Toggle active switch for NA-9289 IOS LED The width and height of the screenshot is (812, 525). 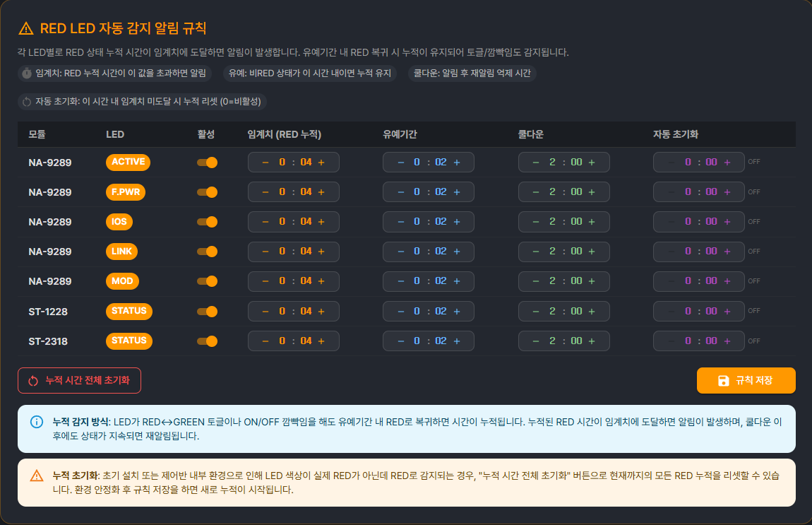[207, 221]
